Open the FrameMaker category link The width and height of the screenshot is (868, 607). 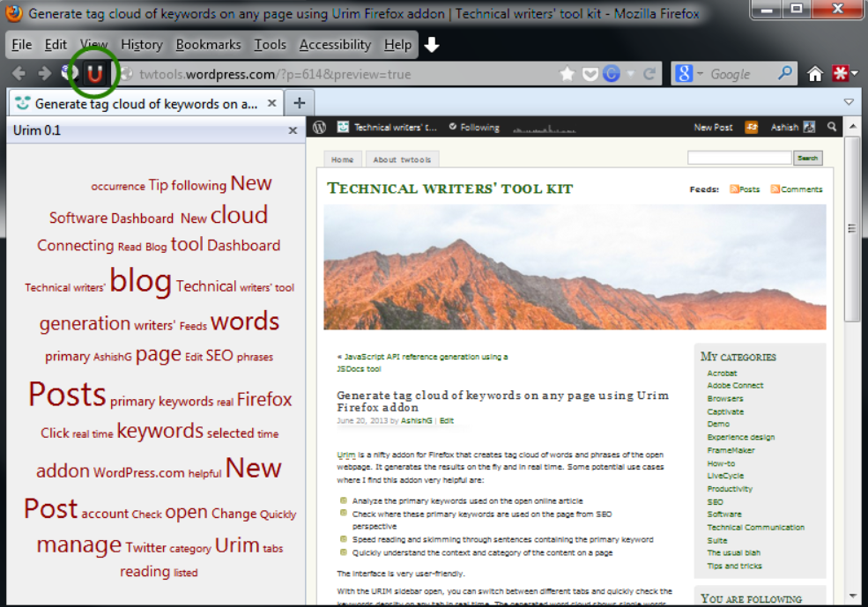coord(731,450)
